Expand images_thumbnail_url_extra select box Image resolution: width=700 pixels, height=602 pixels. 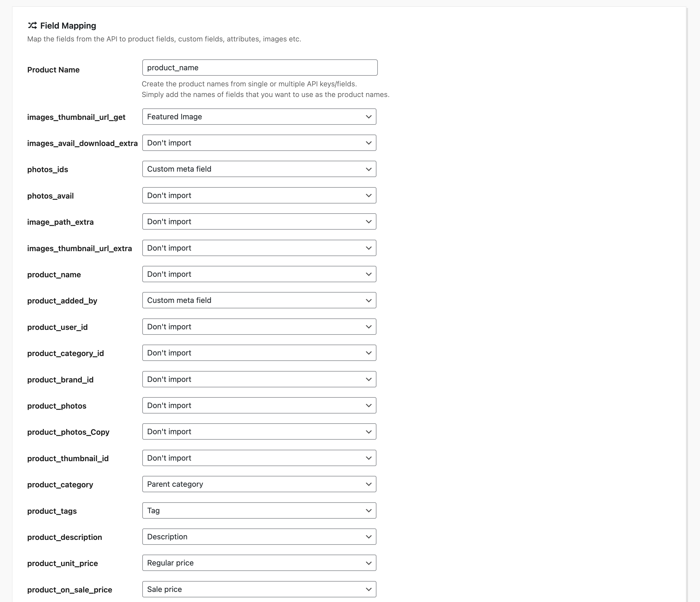click(259, 248)
